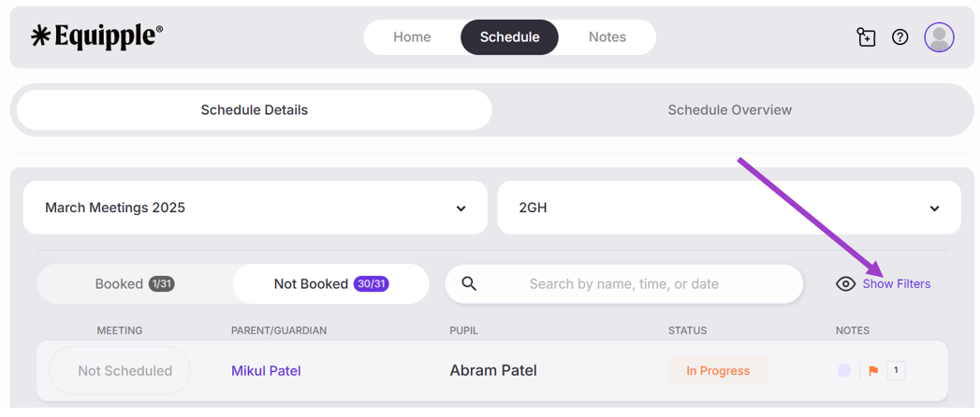Click the search magnifier icon
Viewport: 980px width, 417px height.
pos(470,283)
